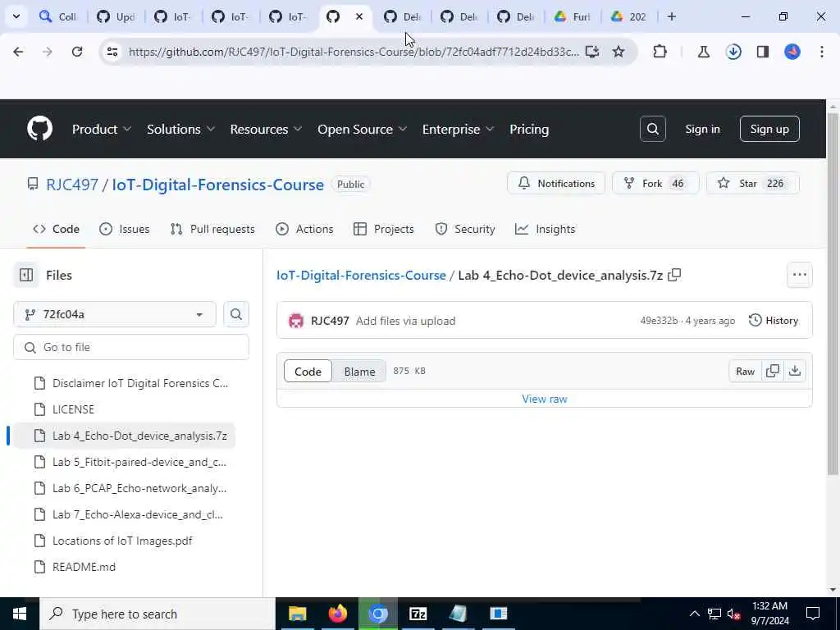Open the 72fc04a branch selector
The width and height of the screenshot is (840, 630).
click(115, 314)
